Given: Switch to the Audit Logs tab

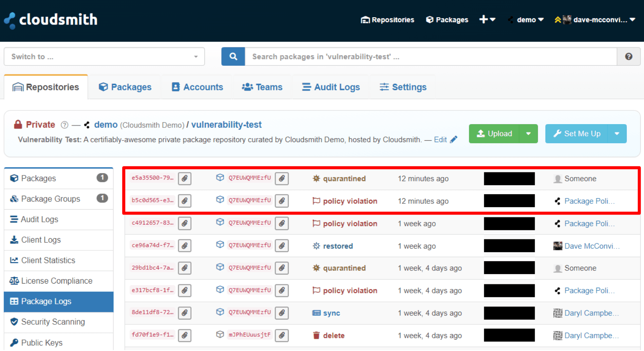Looking at the screenshot, I should click(x=331, y=87).
